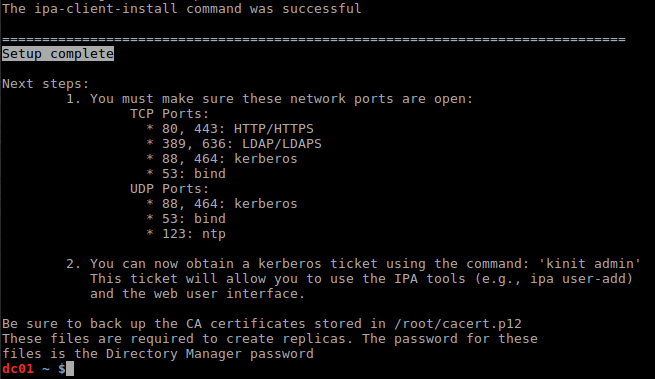Click the 'Directory Manager password' text

click(209, 354)
